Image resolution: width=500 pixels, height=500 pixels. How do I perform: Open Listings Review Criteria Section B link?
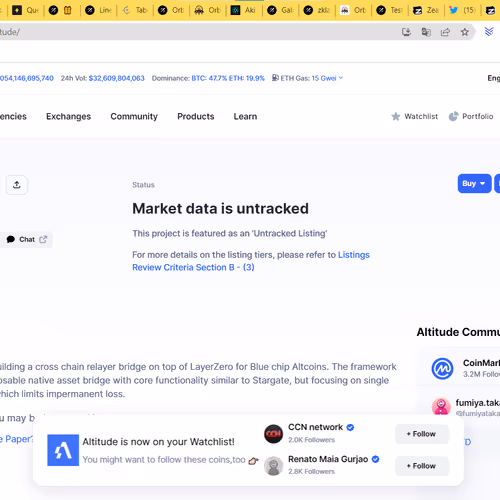pos(251,261)
